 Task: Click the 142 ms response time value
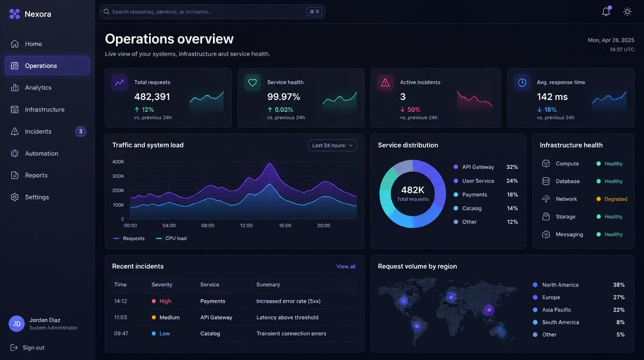(x=552, y=97)
